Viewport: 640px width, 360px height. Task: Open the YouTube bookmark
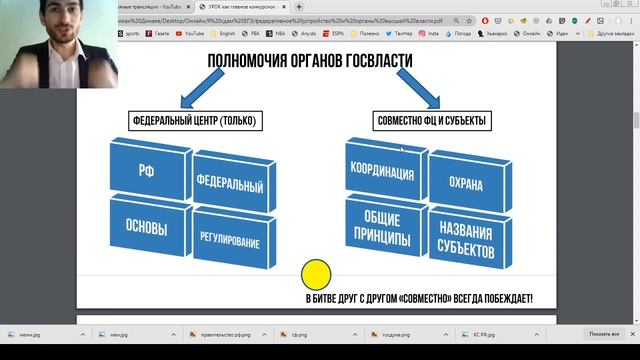pyautogui.click(x=190, y=33)
